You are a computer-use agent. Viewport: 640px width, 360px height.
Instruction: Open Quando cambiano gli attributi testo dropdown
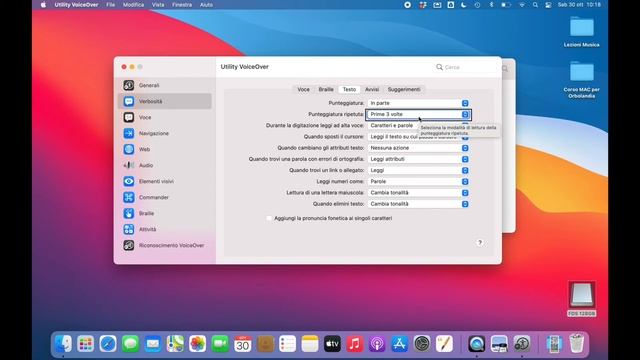click(418, 148)
